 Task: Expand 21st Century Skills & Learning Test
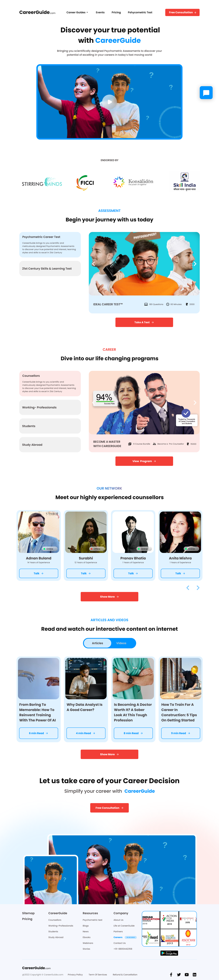50,268
